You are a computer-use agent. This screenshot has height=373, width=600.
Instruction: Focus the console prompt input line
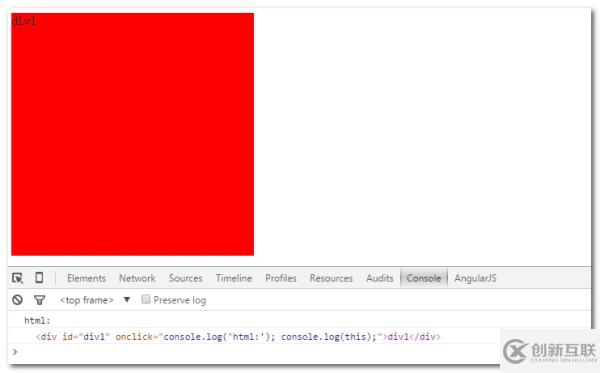(253, 352)
